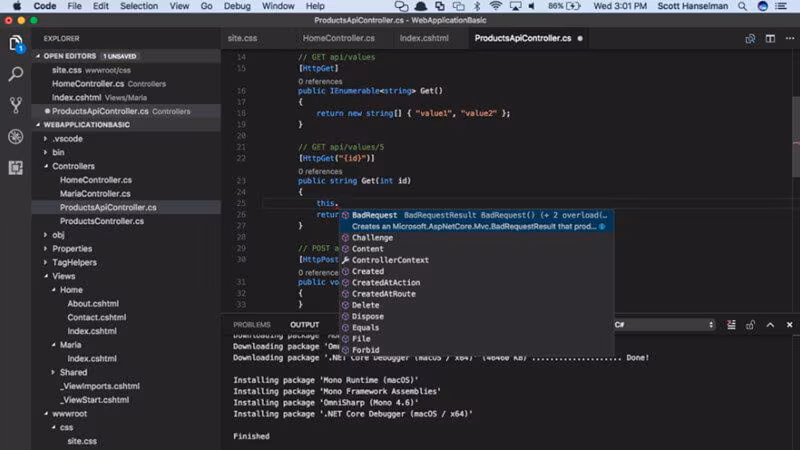Expand the Shared folder

pyautogui.click(x=53, y=372)
